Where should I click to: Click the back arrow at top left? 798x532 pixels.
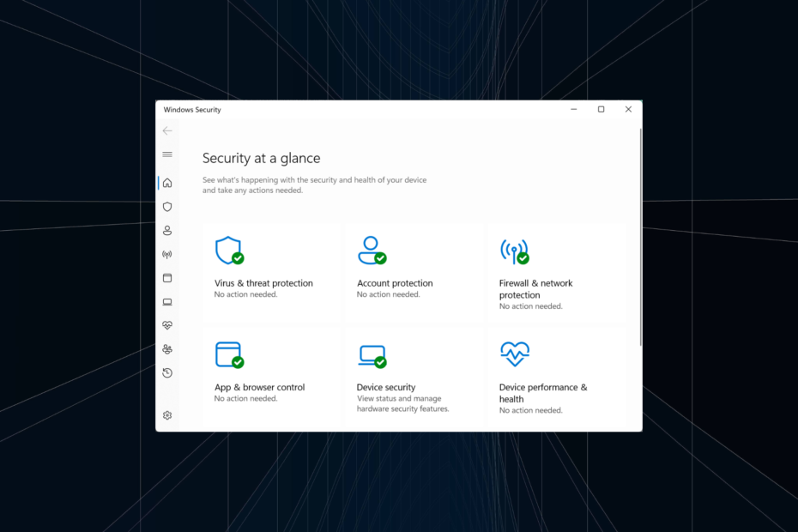tap(167, 130)
